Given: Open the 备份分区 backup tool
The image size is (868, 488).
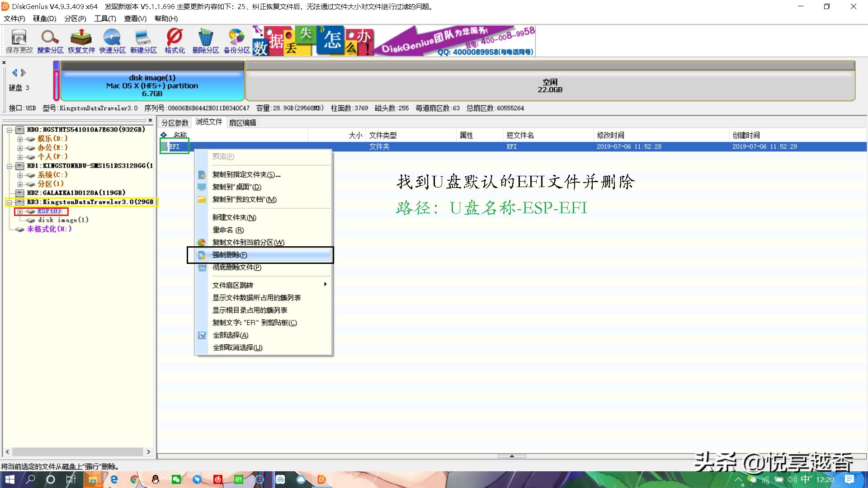Looking at the screenshot, I should (x=236, y=41).
